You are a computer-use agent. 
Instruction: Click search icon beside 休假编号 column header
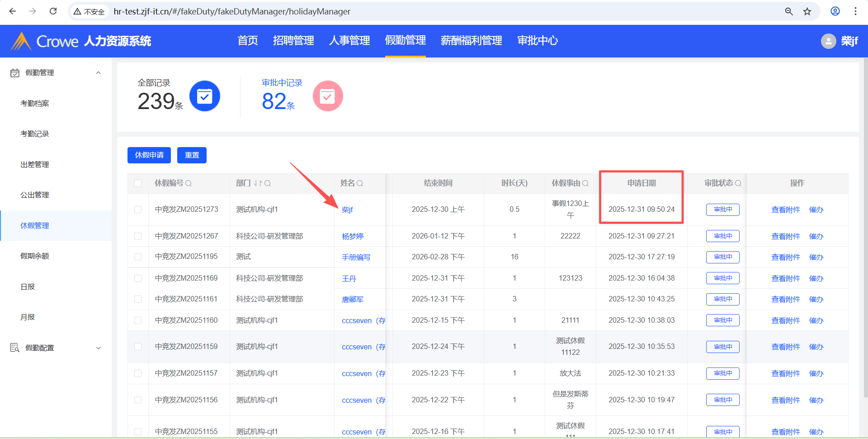(x=189, y=183)
